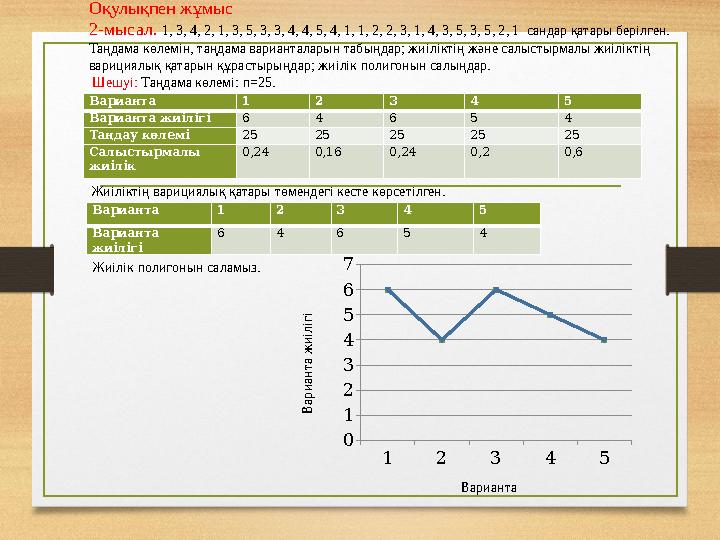Click second table's two-line "Варианта жиілігі" header

[149, 240]
